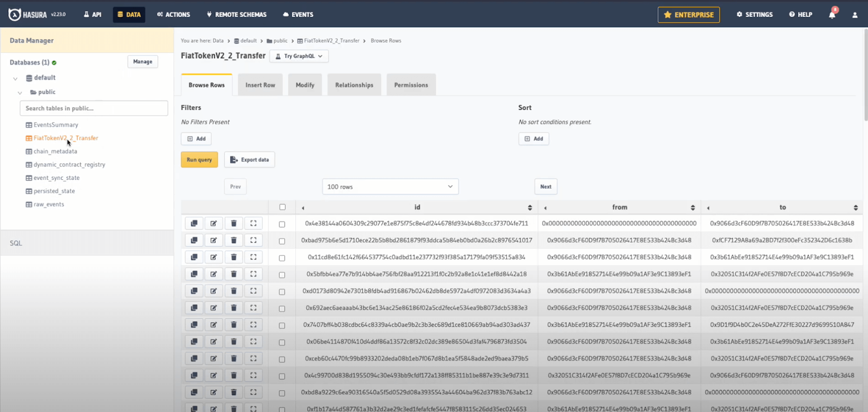Copy the first row using its clone icon

[194, 223]
